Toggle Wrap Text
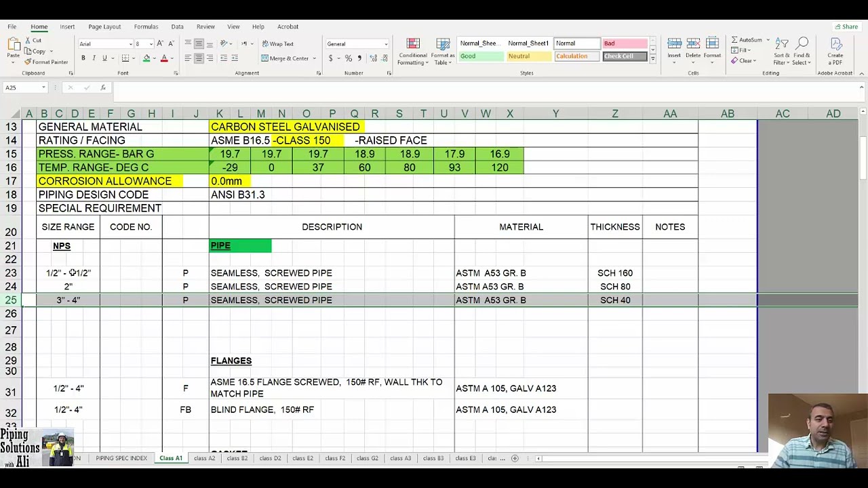Screen dimensions: 868x488 point(278,44)
